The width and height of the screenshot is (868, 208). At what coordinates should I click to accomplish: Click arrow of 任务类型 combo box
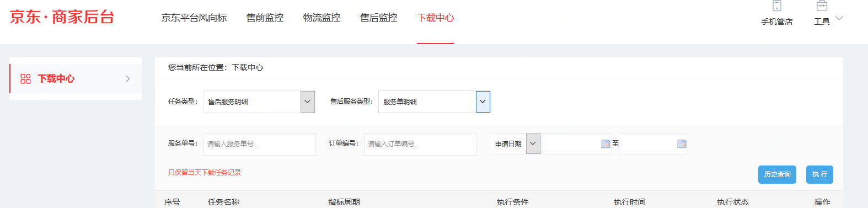pos(308,102)
